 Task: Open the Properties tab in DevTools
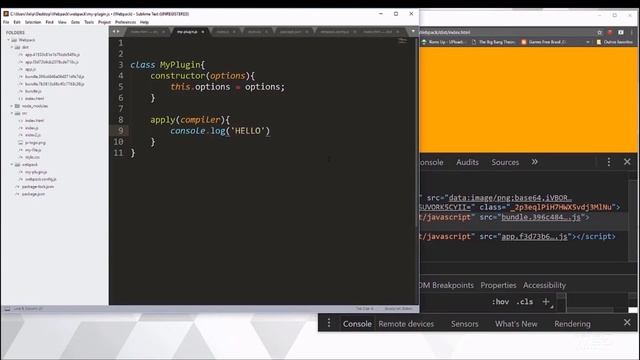coord(498,285)
